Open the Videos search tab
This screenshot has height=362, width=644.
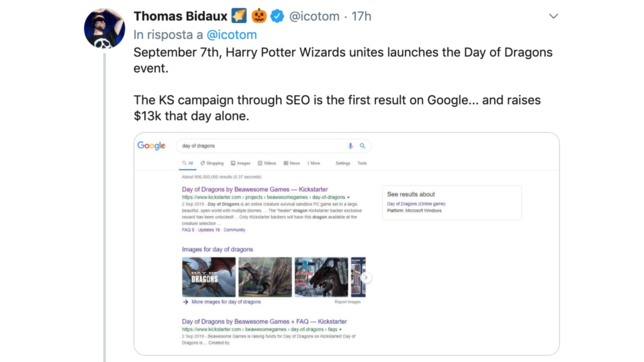coord(267,163)
